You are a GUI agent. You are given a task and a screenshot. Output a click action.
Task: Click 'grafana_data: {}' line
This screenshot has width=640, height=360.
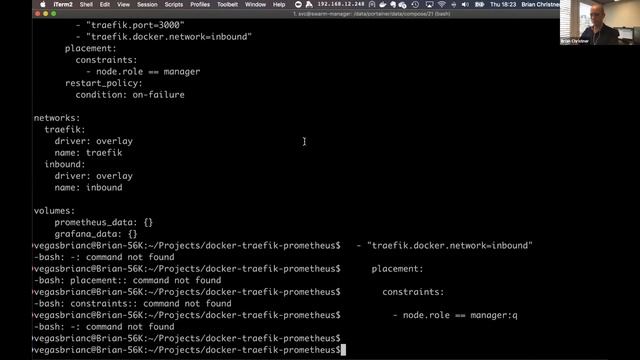pyautogui.click(x=96, y=234)
